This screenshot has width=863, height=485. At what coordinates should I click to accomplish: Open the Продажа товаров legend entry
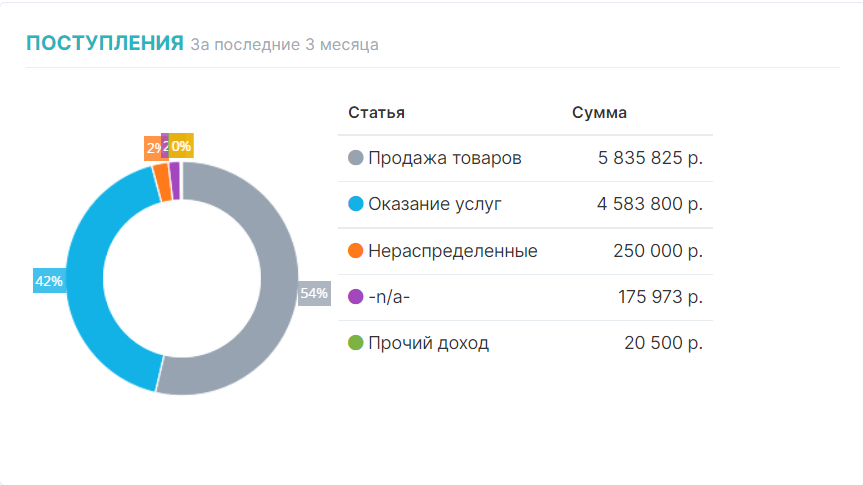[444, 158]
